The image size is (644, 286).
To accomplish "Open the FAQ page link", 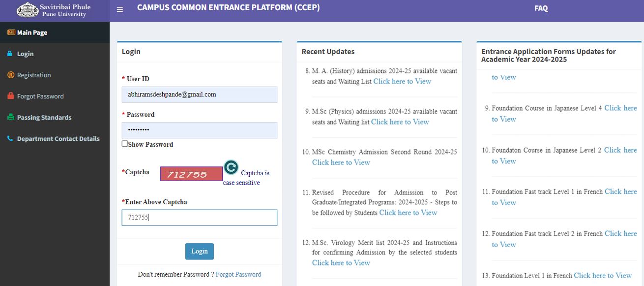I will (541, 8).
